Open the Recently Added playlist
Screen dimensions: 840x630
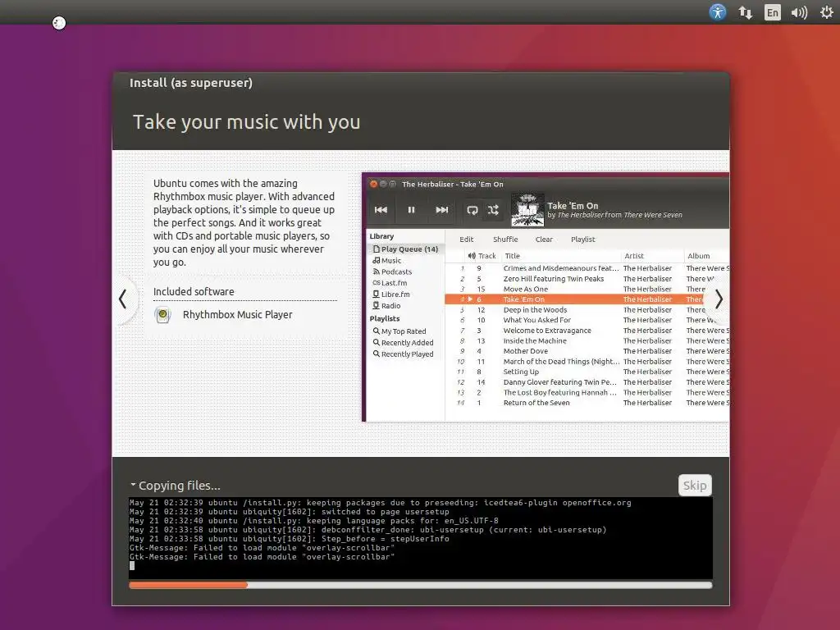[x=404, y=342]
